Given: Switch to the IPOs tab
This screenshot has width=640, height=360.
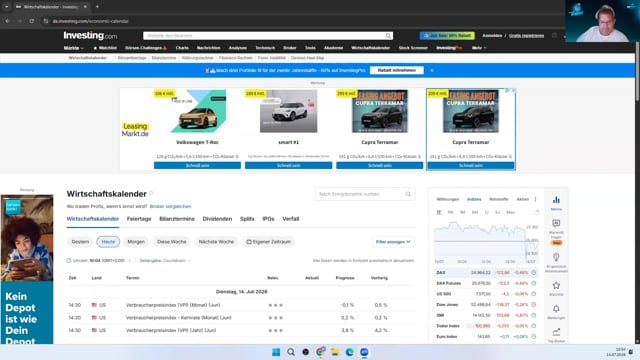Looking at the screenshot, I should tap(268, 219).
